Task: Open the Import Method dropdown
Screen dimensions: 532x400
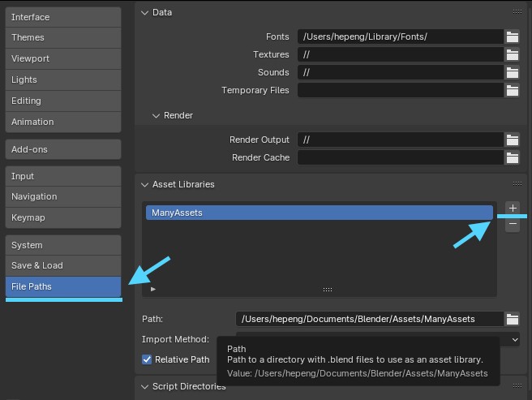Action: click(x=378, y=339)
